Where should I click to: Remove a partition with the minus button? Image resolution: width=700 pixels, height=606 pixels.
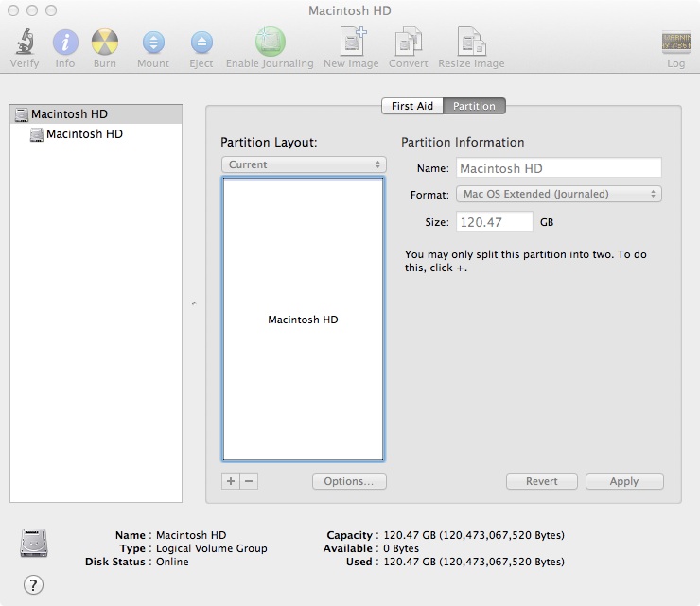click(x=249, y=481)
